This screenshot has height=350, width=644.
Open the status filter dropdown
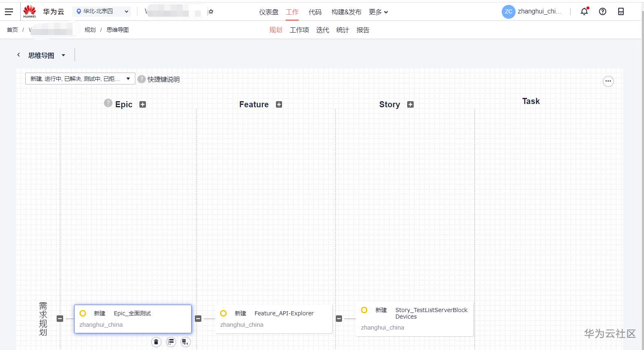tap(80, 79)
